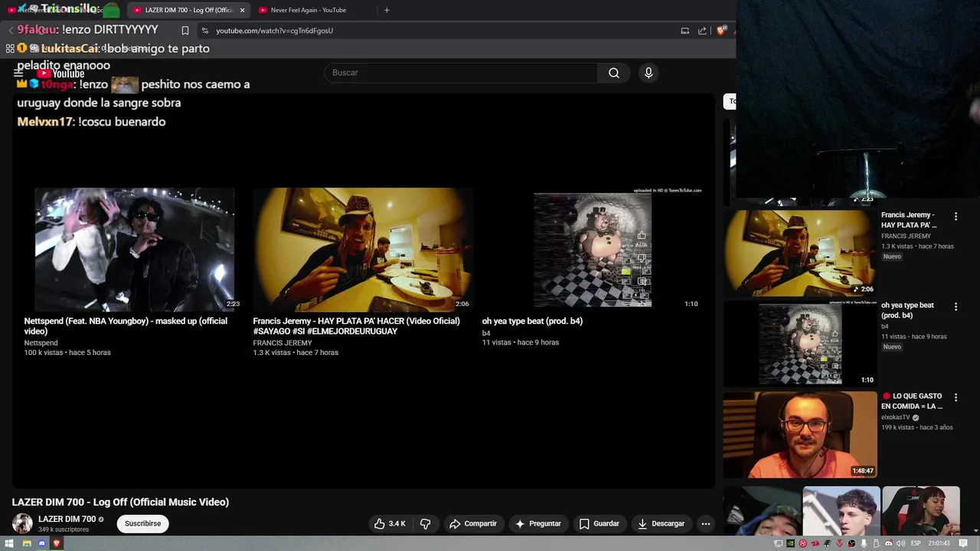Click the Compartir button
This screenshot has height=551, width=980.
coord(473,523)
